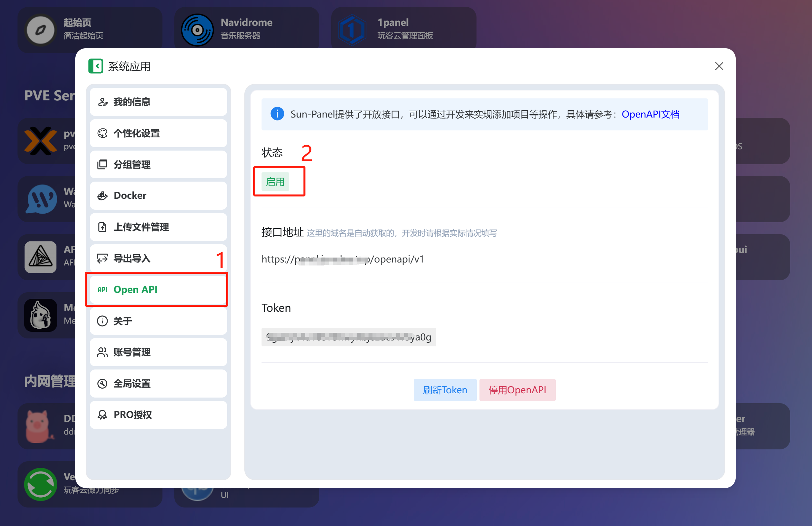Open the 我的信息 menu item
812x526 pixels.
[x=158, y=102]
